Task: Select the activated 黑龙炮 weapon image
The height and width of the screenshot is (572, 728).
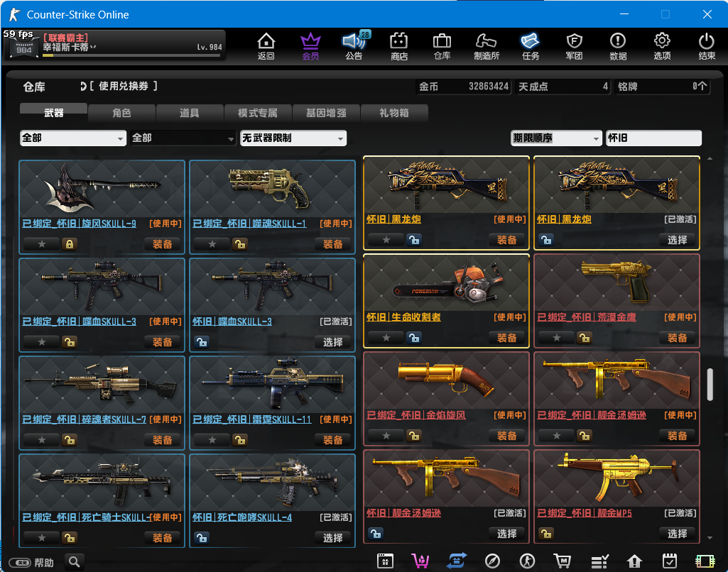Action: pyautogui.click(x=616, y=185)
